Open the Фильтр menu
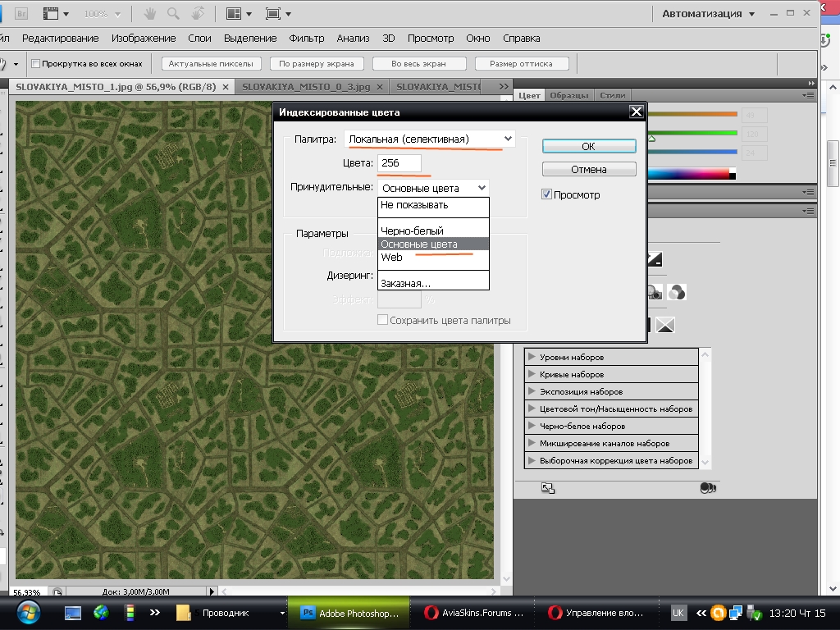Image resolution: width=840 pixels, height=630 pixels. [307, 39]
